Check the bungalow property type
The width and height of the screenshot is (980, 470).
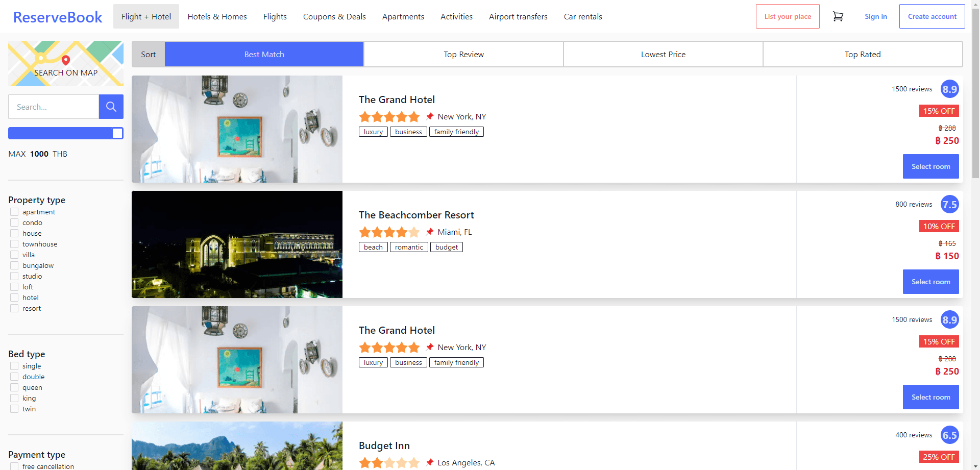[x=14, y=265]
